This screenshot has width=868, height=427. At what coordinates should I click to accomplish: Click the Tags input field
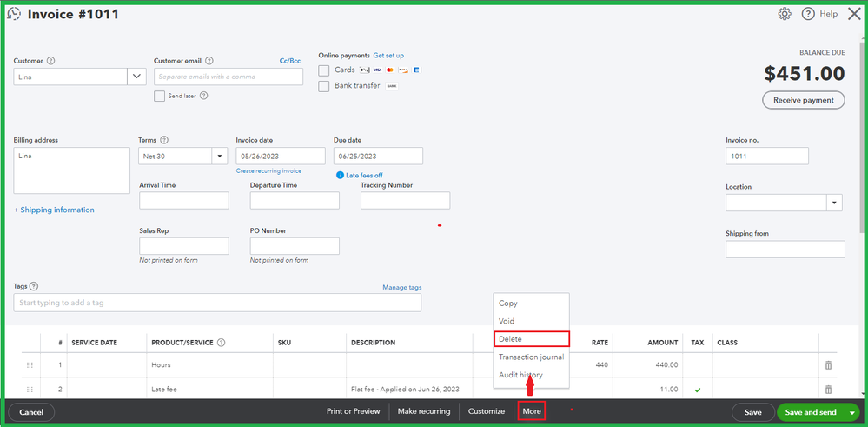click(217, 303)
